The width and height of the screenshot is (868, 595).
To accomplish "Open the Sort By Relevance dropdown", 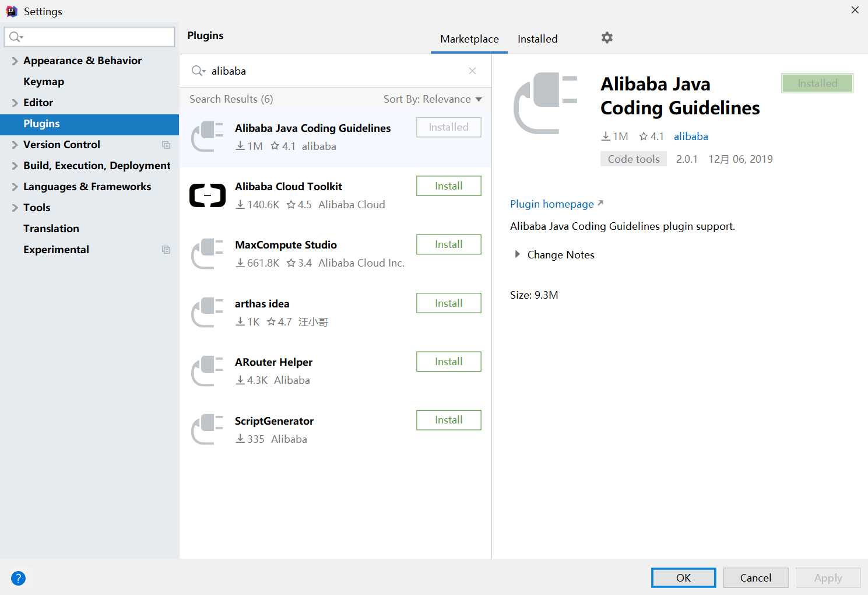I will tap(433, 99).
